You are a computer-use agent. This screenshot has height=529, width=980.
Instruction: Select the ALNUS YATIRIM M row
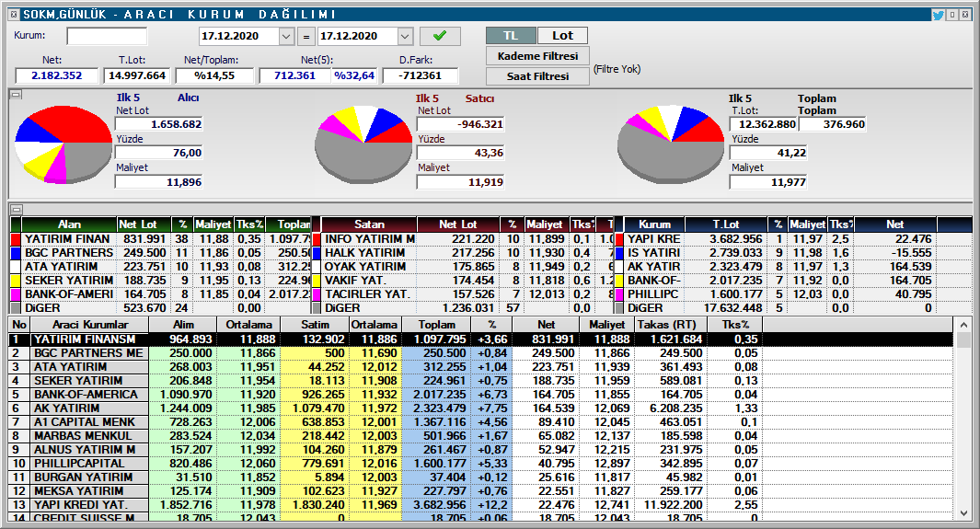(481, 449)
